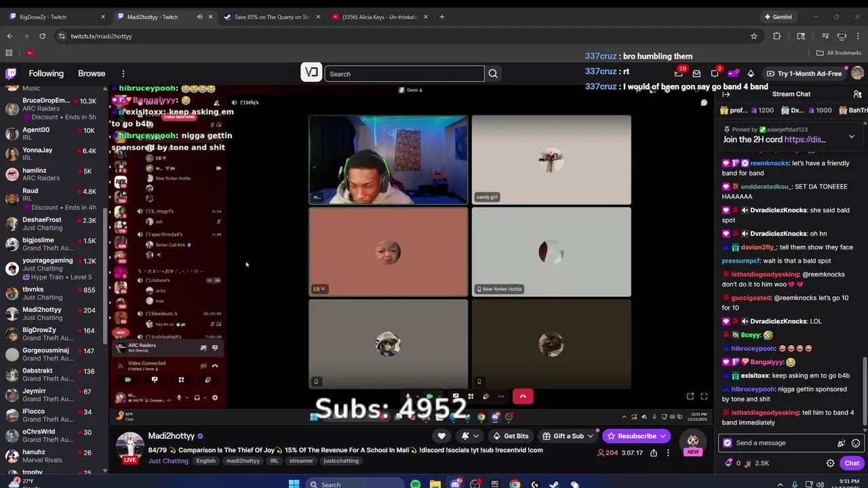Click the Get Bits diamond icon in header
The height and width of the screenshot is (488, 868).
click(751, 73)
